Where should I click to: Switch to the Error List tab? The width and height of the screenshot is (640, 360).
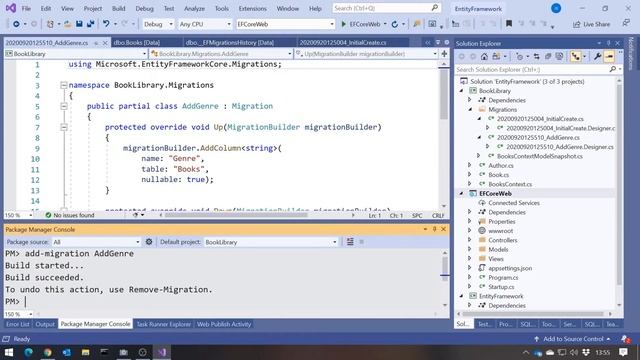click(18, 324)
